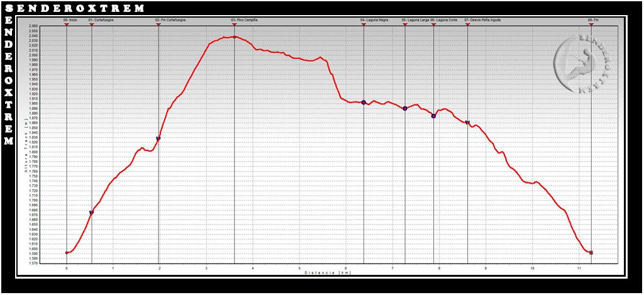Viewport: 644px width, 295px height.
Task: Select the '02- Fin Cortafuegos' label
Action: click(171, 19)
